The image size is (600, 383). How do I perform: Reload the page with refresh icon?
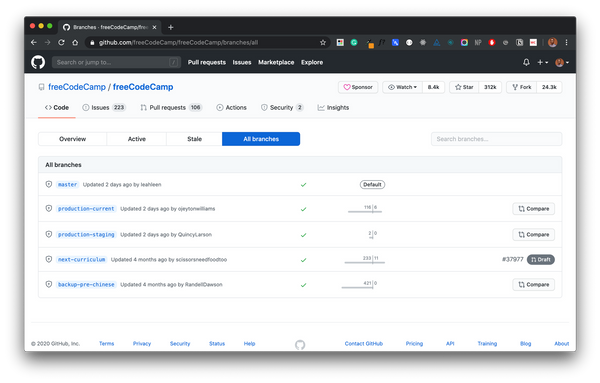(x=61, y=42)
